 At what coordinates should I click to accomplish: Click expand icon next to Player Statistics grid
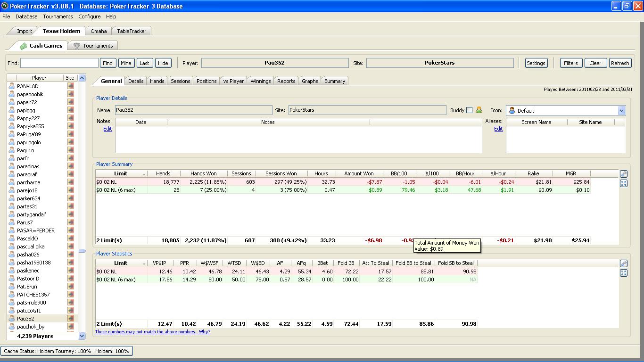[x=624, y=273]
